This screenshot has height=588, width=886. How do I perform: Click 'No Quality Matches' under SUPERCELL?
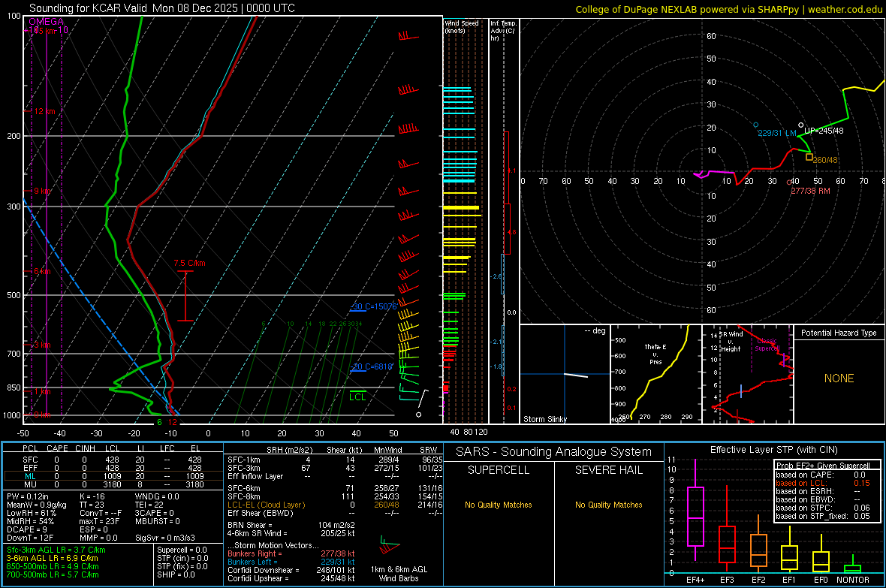[x=499, y=505]
